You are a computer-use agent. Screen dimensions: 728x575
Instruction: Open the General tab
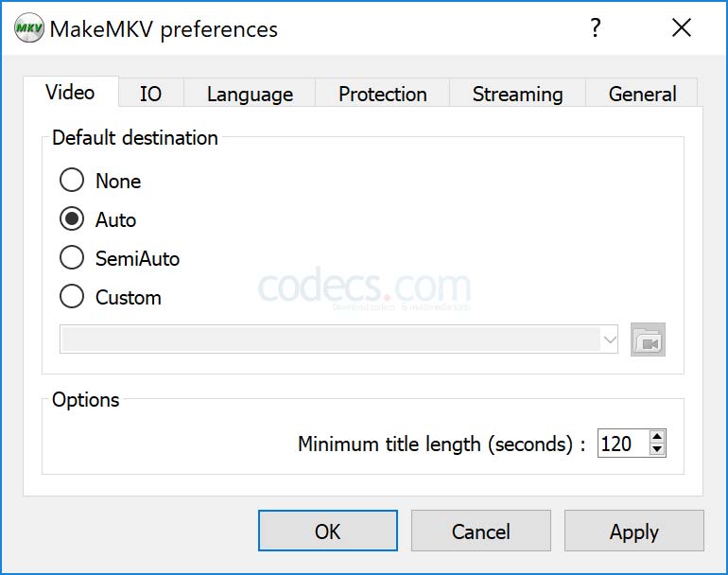click(x=642, y=94)
